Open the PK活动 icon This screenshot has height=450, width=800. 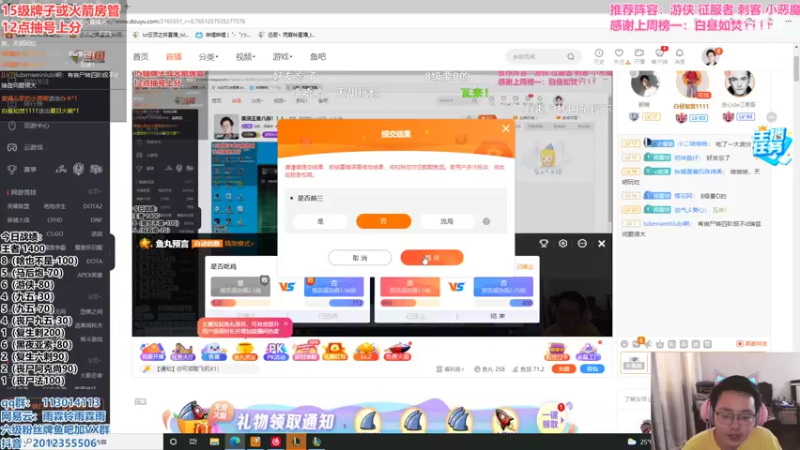point(276,352)
